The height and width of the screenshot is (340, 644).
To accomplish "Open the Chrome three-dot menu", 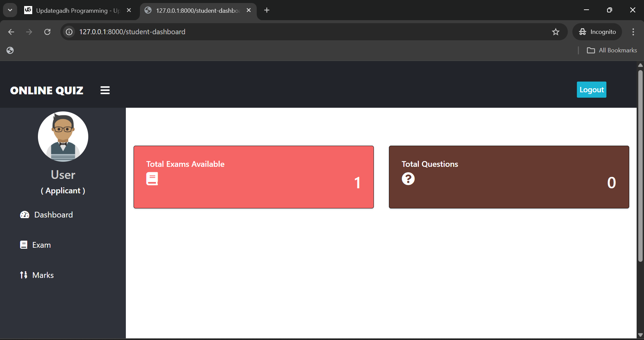I will pyautogui.click(x=633, y=32).
